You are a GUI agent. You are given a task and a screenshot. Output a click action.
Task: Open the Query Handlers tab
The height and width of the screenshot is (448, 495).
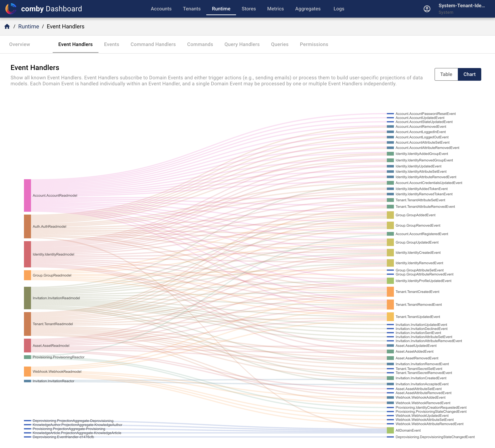[242, 44]
